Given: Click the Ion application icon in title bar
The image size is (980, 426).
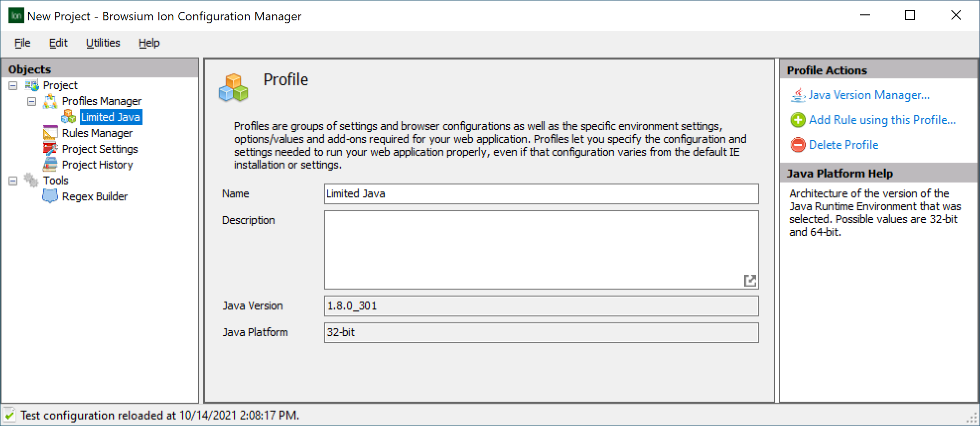Looking at the screenshot, I should click(x=16, y=15).
